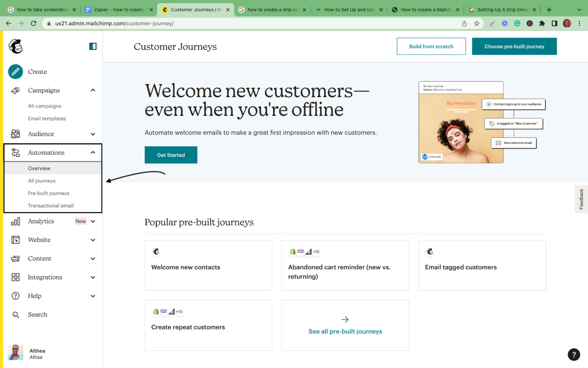Expand the Content section chevron
Image resolution: width=588 pixels, height=368 pixels.
(93, 259)
